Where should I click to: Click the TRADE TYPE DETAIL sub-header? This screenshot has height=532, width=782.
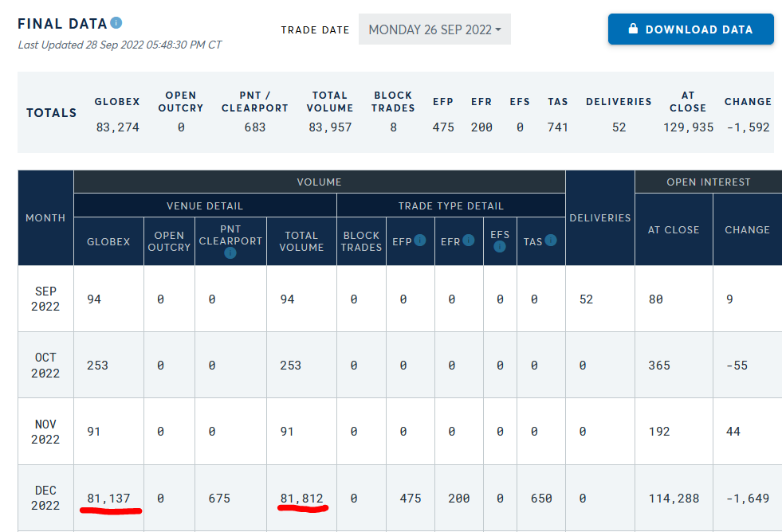point(451,205)
